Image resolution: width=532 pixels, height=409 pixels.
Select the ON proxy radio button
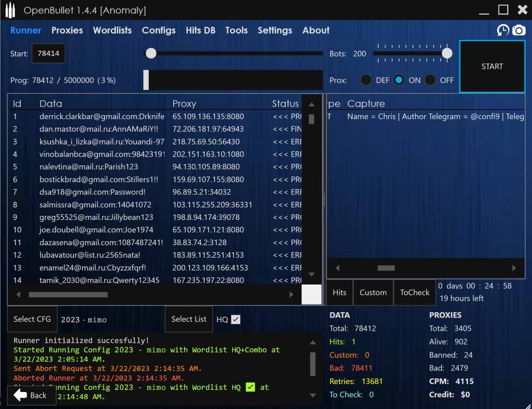(x=399, y=80)
